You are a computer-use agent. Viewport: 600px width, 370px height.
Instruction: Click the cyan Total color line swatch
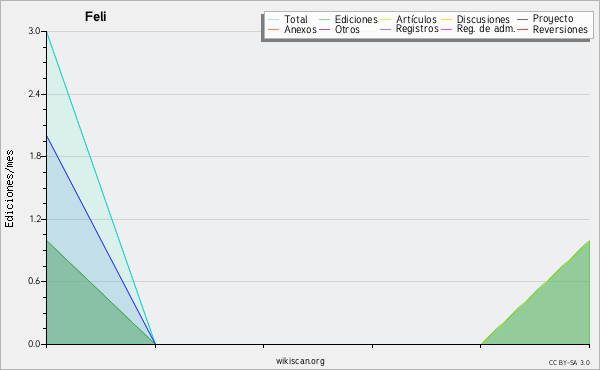[x=274, y=19]
